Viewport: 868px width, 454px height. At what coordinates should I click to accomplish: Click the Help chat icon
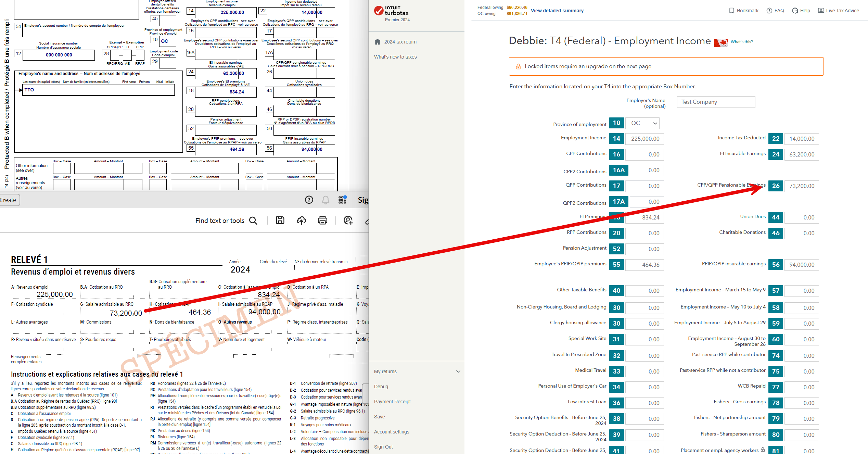pyautogui.click(x=795, y=11)
